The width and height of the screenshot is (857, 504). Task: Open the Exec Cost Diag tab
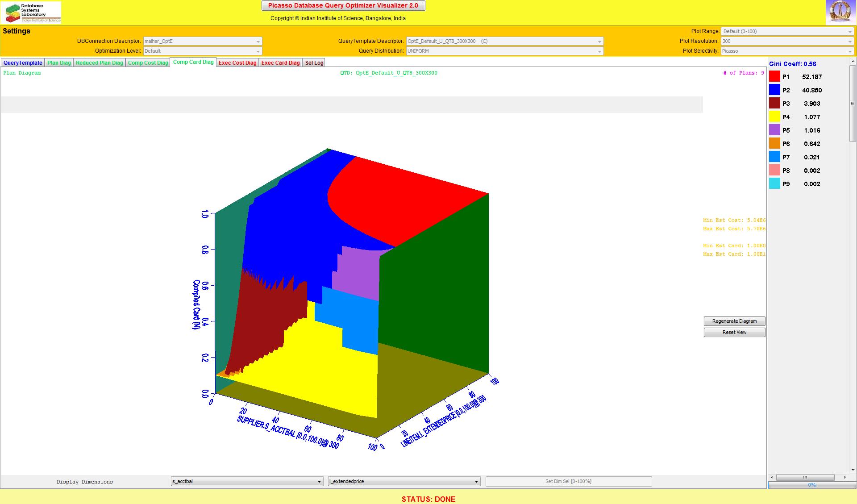237,63
